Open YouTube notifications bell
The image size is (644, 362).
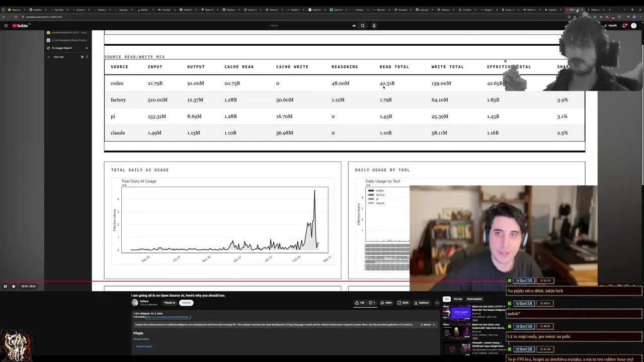(624, 26)
